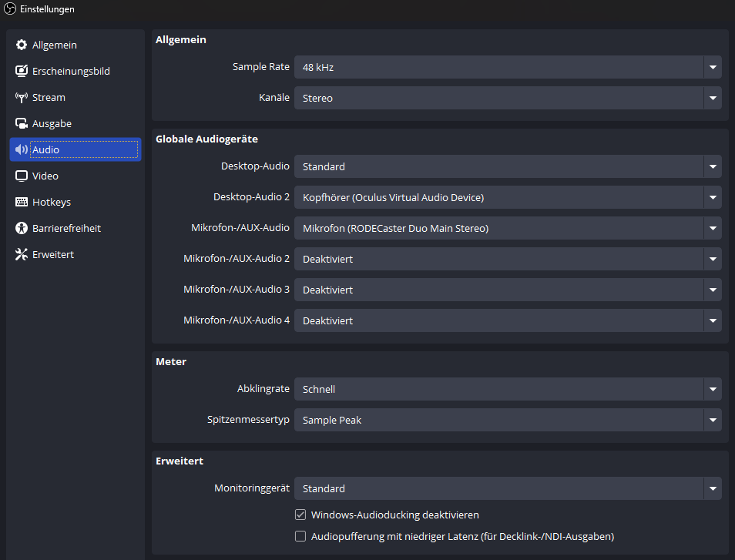
Task: Click the gear icon next to Allgemein
Action: pos(22,45)
